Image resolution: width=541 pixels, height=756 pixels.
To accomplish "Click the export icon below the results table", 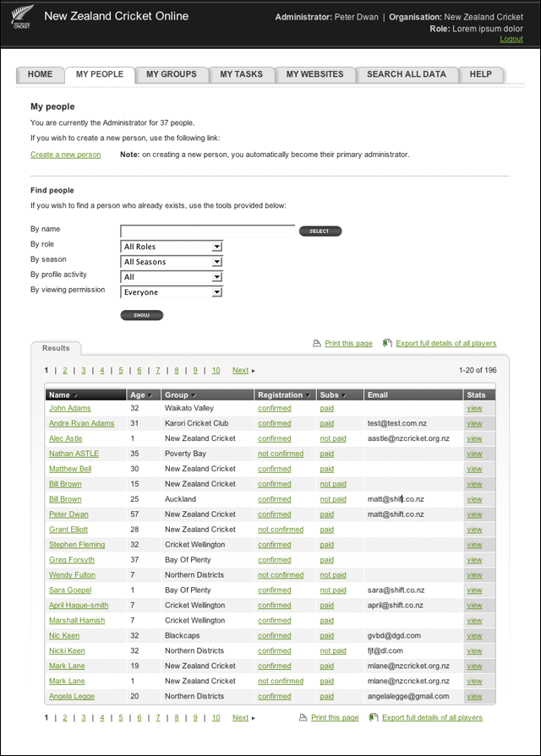I will click(374, 718).
